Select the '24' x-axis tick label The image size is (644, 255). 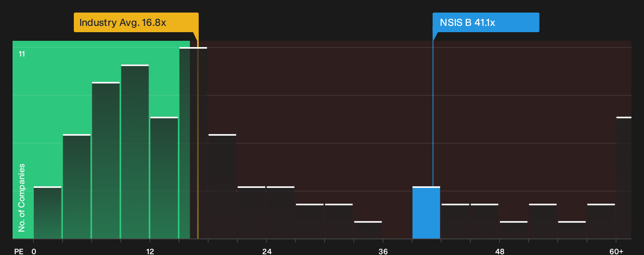[267, 251]
